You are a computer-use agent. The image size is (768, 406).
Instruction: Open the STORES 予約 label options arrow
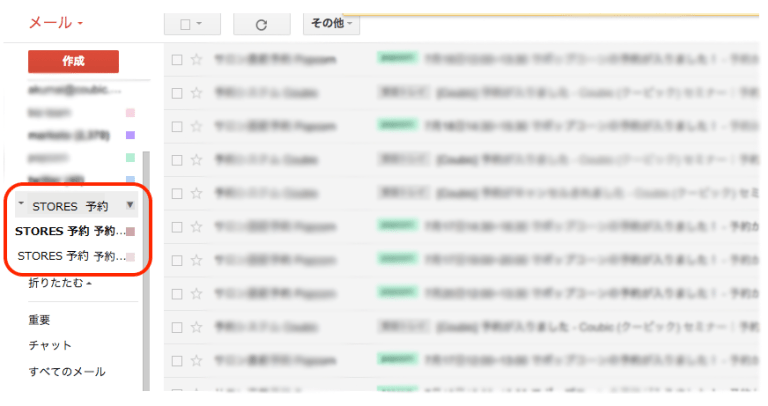130,205
